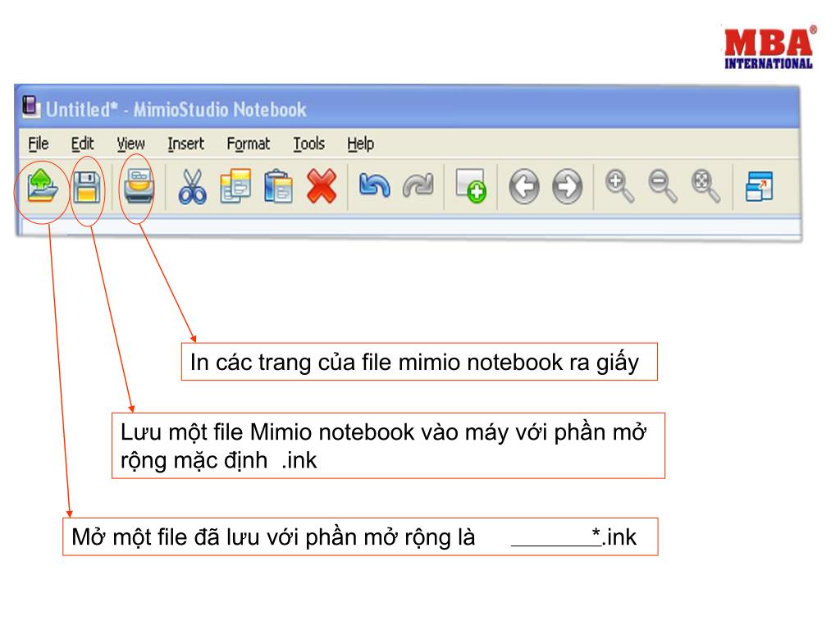Click the Zoom Out magnifier icon
This screenshot has width=840, height=630.
pos(663,186)
